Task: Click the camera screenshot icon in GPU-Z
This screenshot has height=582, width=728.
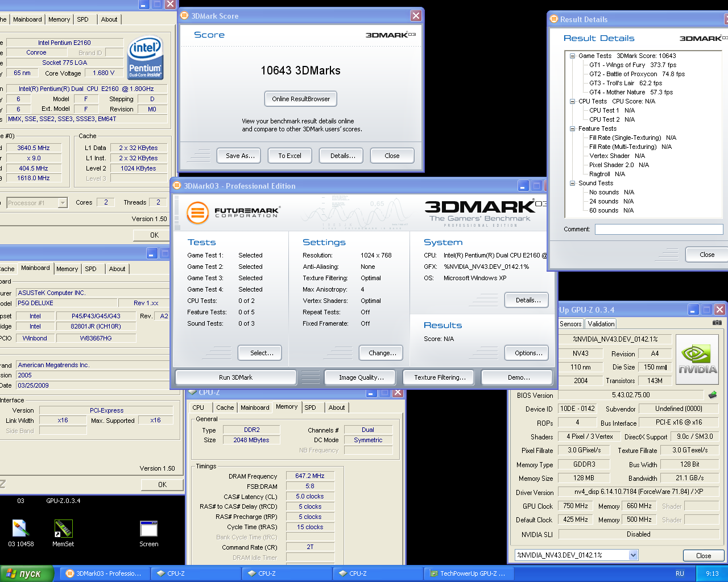Action: [x=717, y=323]
